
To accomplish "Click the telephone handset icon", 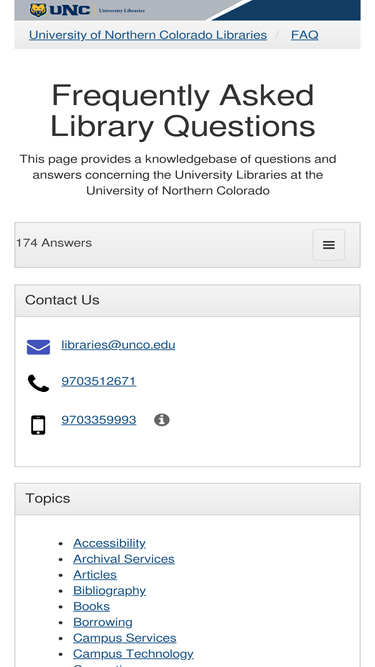I will 38,383.
